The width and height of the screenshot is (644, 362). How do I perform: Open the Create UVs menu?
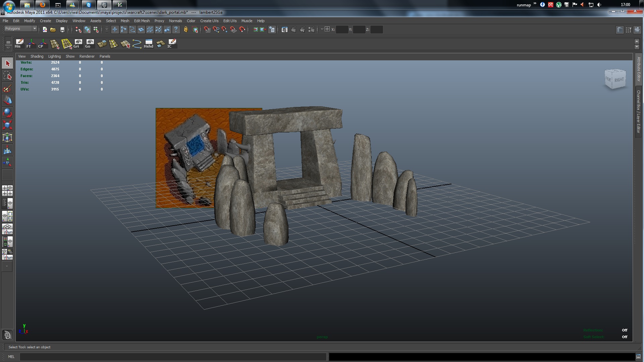209,21
